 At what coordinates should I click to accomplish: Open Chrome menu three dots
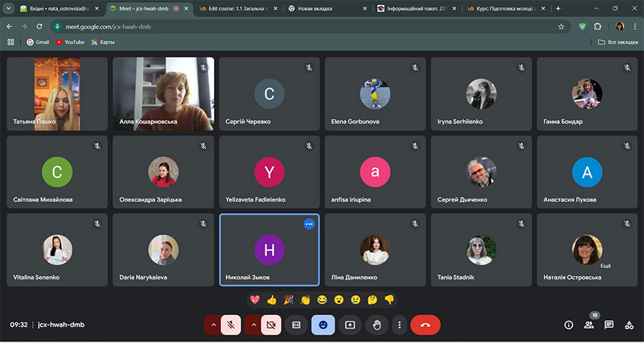pyautogui.click(x=635, y=26)
